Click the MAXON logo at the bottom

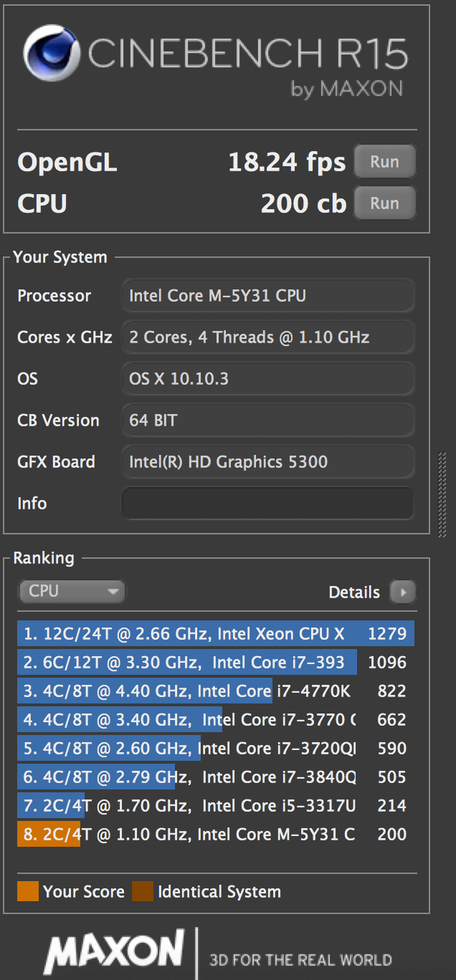[x=114, y=953]
